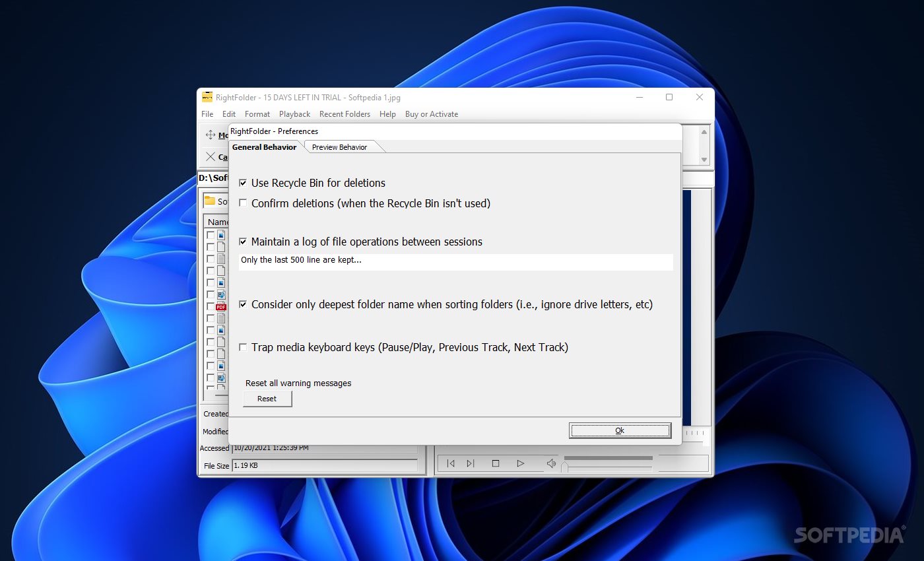The height and width of the screenshot is (561, 924).
Task: Click the Reset warning messages button
Action: (267, 399)
